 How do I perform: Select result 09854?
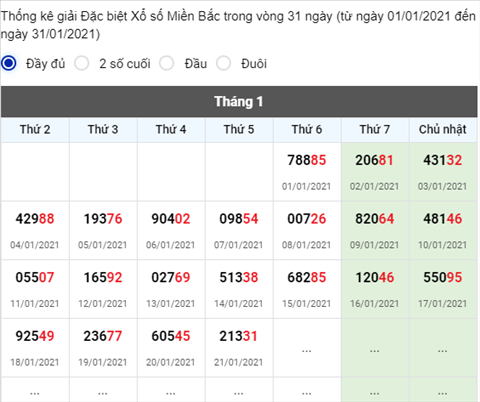click(239, 219)
